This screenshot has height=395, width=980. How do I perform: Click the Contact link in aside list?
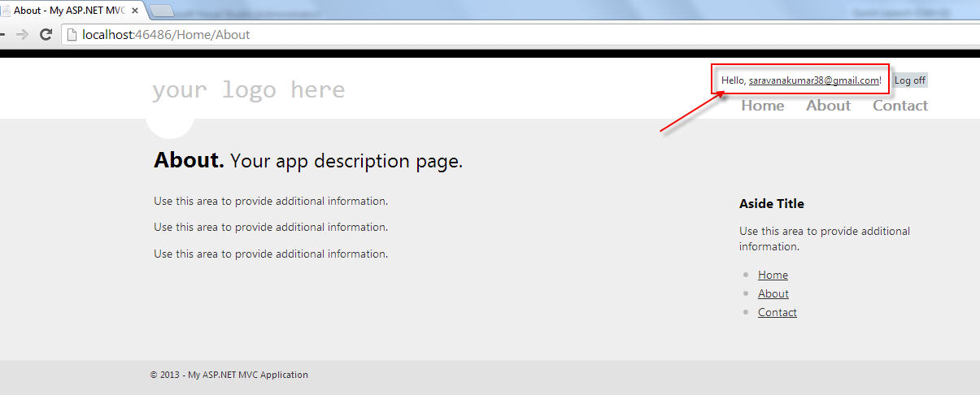(x=777, y=312)
